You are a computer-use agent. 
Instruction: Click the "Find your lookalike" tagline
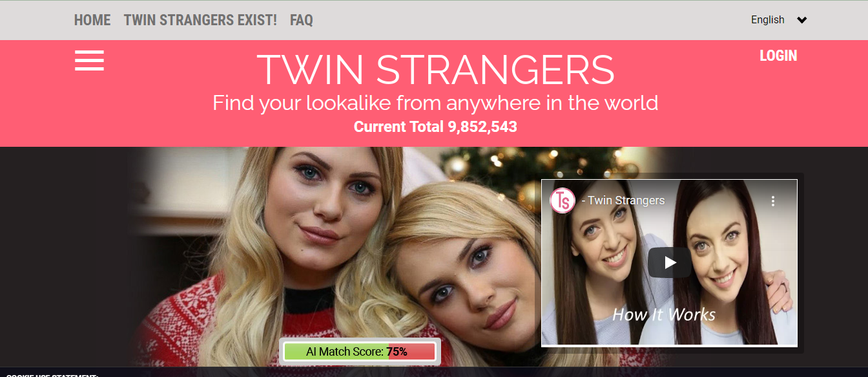[435, 103]
